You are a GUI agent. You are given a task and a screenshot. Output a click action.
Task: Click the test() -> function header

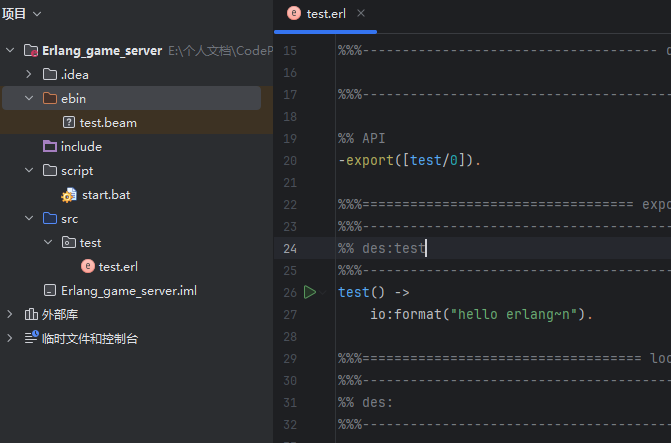(374, 292)
